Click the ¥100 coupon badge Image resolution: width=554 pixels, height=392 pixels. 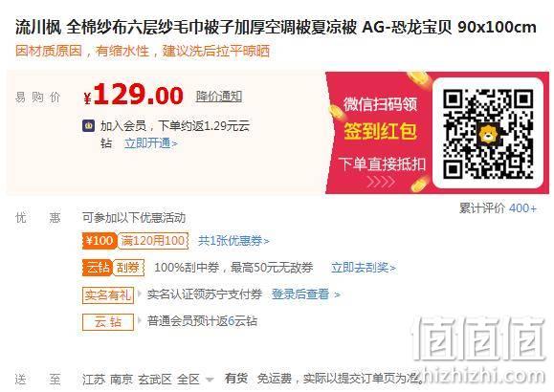click(x=100, y=241)
